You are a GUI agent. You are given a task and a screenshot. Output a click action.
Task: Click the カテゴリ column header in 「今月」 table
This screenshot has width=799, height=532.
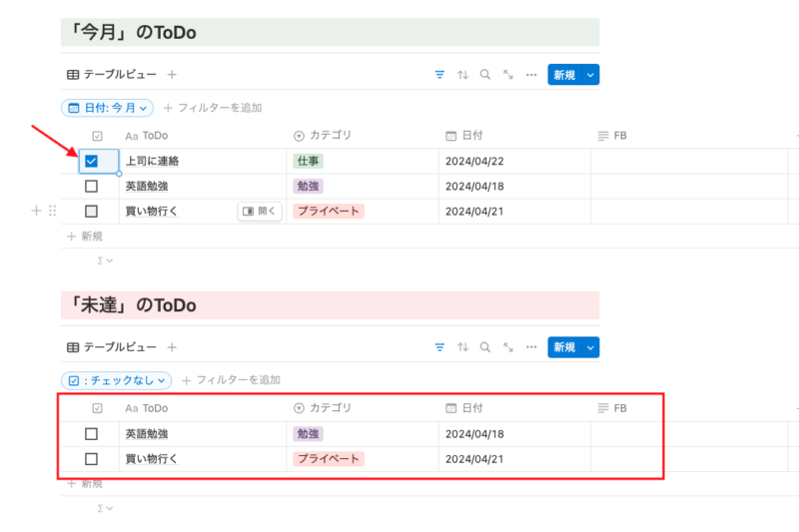[323, 136]
